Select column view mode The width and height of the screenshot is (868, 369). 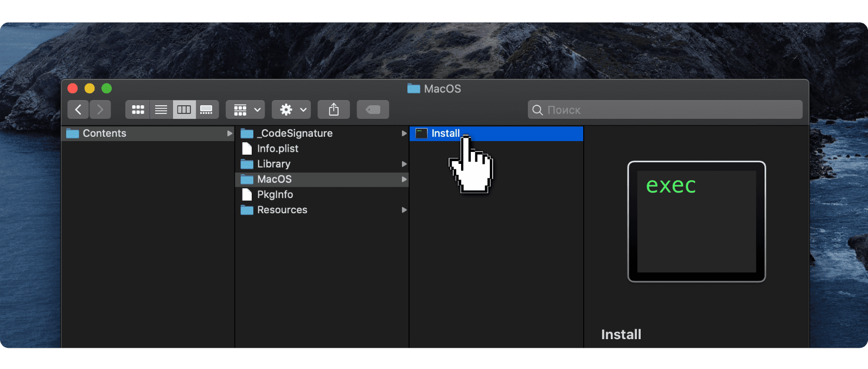pyautogui.click(x=184, y=110)
